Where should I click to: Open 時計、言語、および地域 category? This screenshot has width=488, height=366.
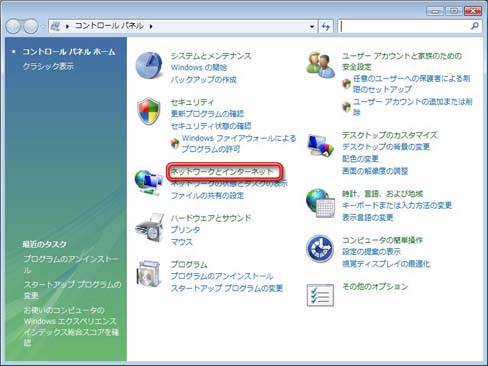pyautogui.click(x=382, y=194)
